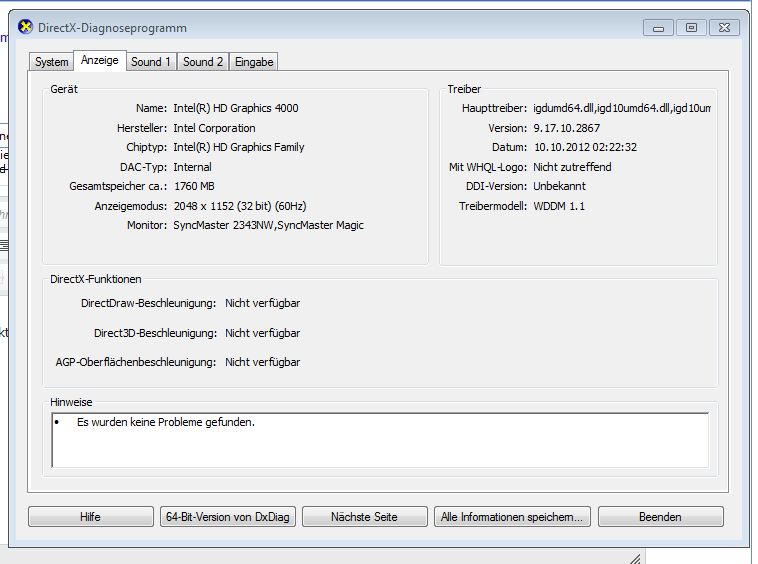758x564 pixels.
Task: Go to the Eingabe tab
Action: (254, 62)
